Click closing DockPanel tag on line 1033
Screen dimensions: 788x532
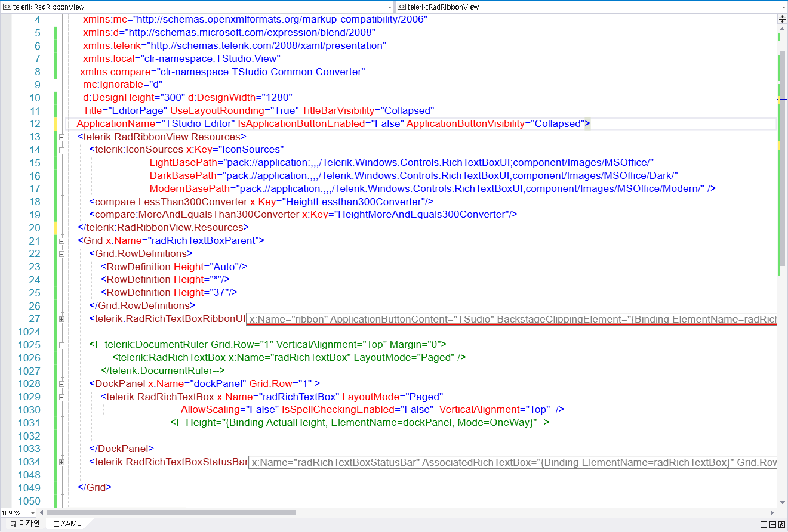tap(122, 449)
